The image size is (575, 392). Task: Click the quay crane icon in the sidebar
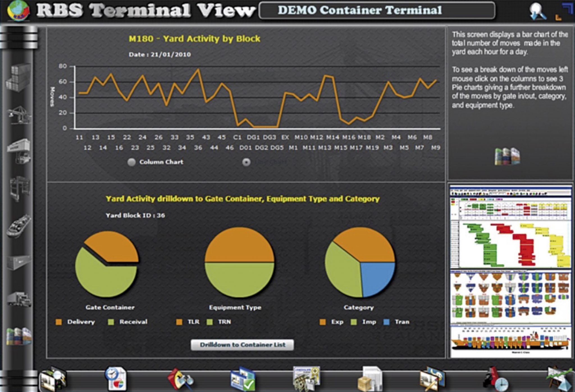(19, 114)
